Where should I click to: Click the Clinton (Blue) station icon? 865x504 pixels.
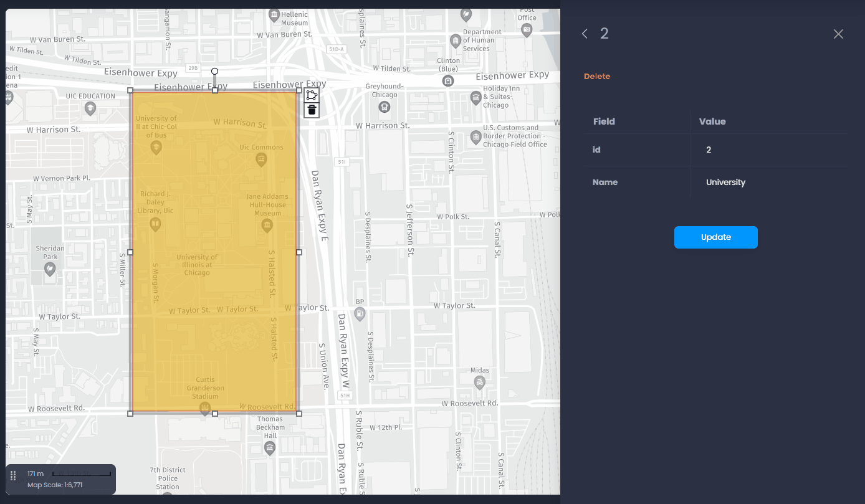click(x=447, y=80)
